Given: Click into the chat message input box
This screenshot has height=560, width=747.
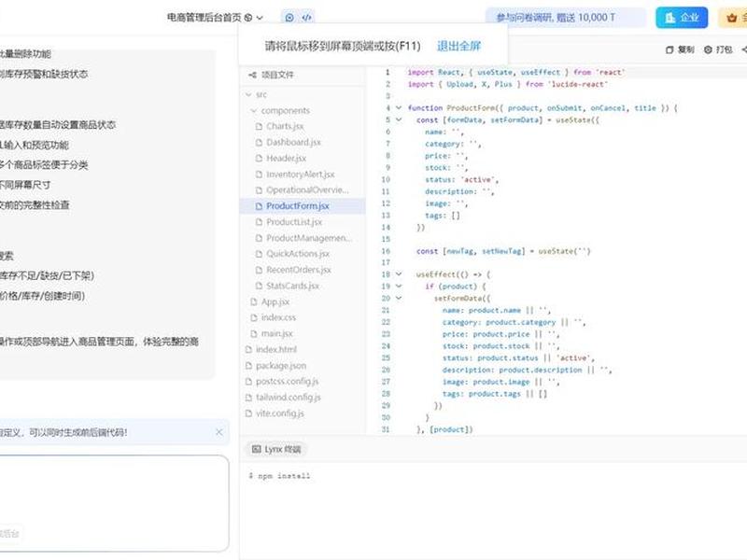Looking at the screenshot, I should (114, 503).
